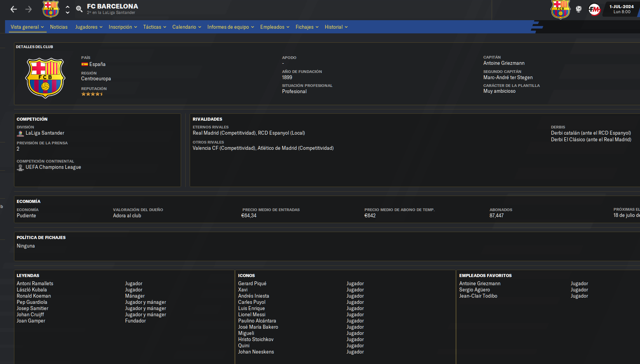This screenshot has height=364, width=640.
Task: Open the FM logo menu
Action: [x=594, y=9]
